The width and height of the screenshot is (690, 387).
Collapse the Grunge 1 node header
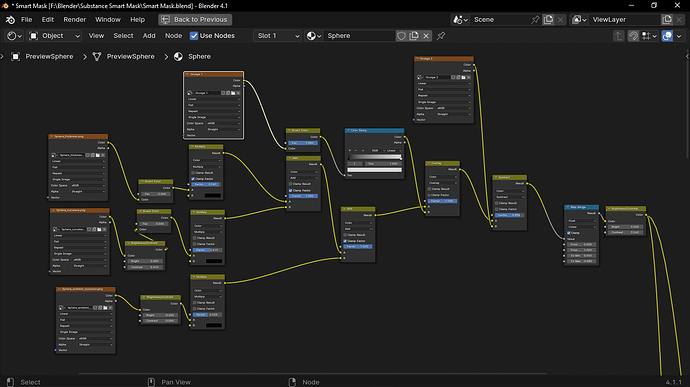(187, 74)
